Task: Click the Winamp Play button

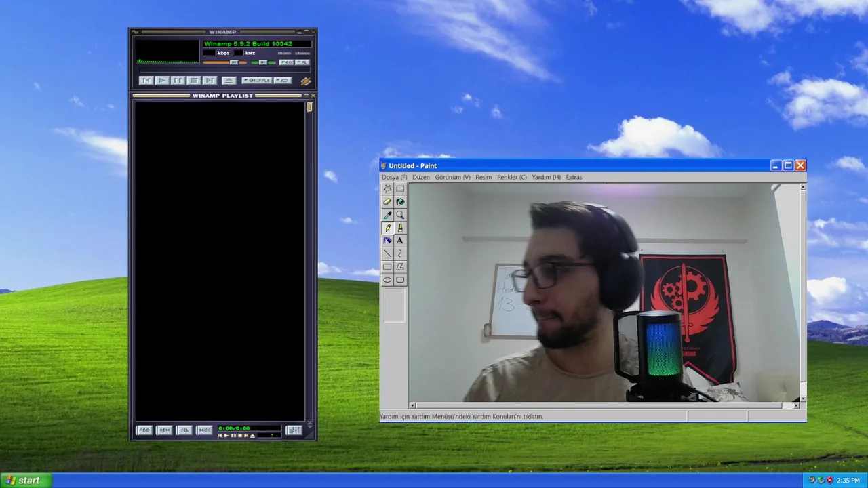Action: coord(162,81)
